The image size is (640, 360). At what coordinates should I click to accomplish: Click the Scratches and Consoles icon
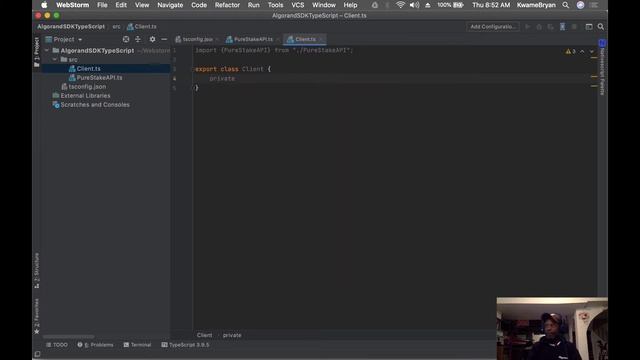pos(56,105)
